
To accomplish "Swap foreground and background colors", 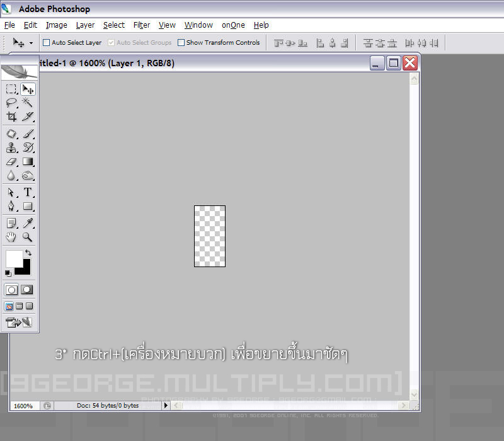I will [28, 253].
